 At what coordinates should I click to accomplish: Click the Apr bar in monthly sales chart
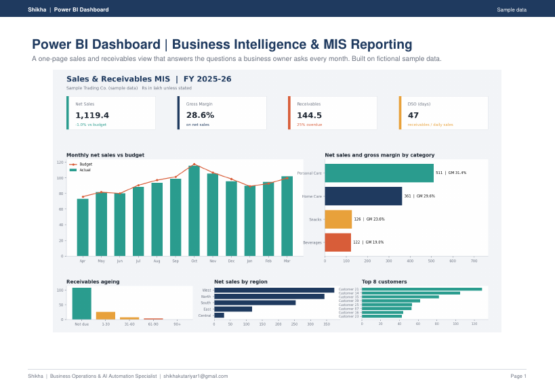click(83, 227)
